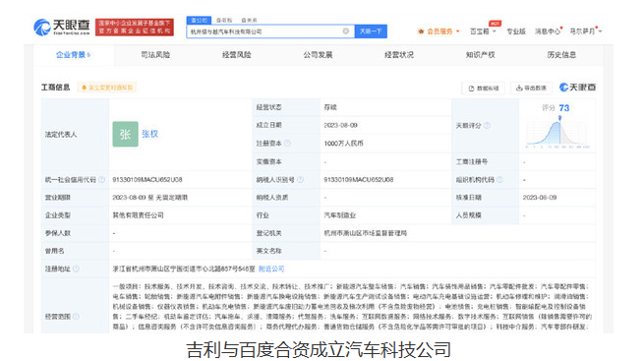Click the 天眼评分 score distribution chart
Viewport: 644px width, 361px height.
coord(557,133)
